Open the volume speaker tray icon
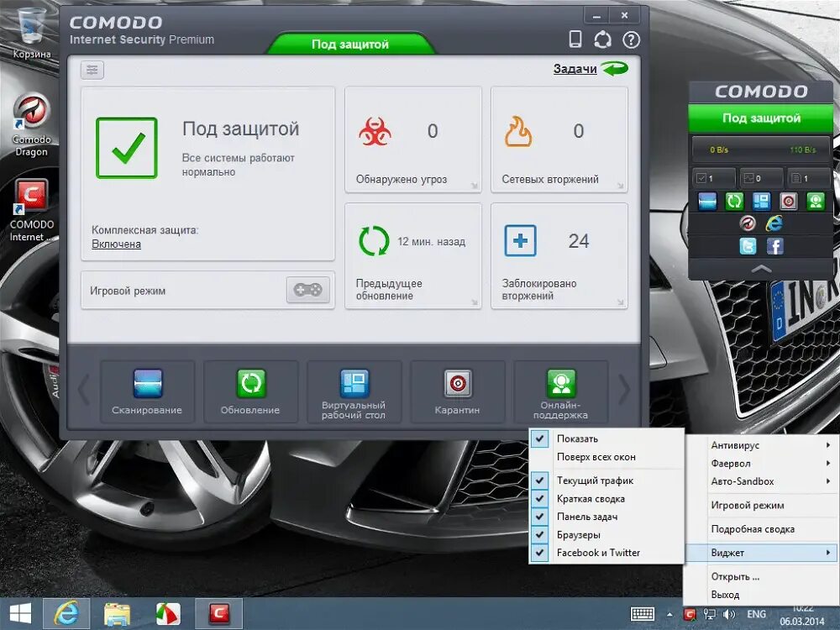Image resolution: width=840 pixels, height=630 pixels. pos(728,615)
